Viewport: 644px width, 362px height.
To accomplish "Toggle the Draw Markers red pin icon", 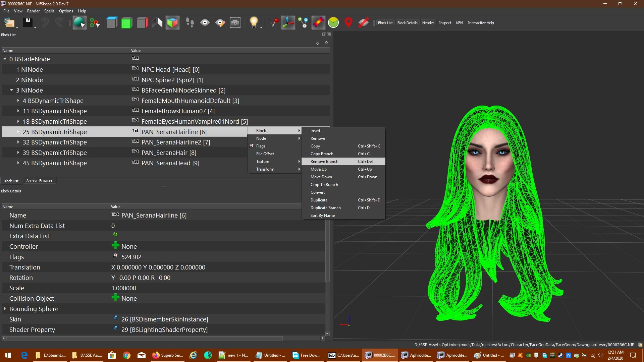I will [x=348, y=23].
